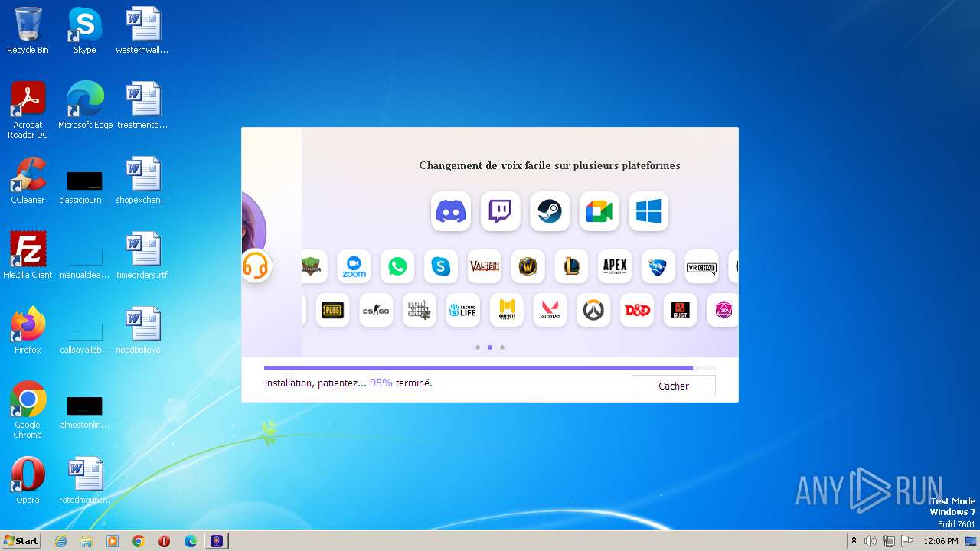Viewport: 980px width, 551px height.
Task: Open the Start menu
Action: 21,540
